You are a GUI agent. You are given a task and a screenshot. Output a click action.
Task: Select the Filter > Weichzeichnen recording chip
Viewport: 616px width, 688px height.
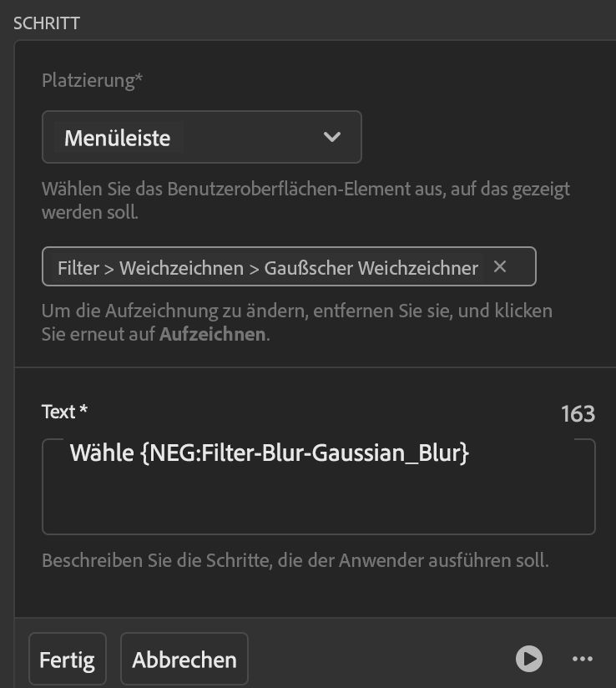tap(267, 268)
